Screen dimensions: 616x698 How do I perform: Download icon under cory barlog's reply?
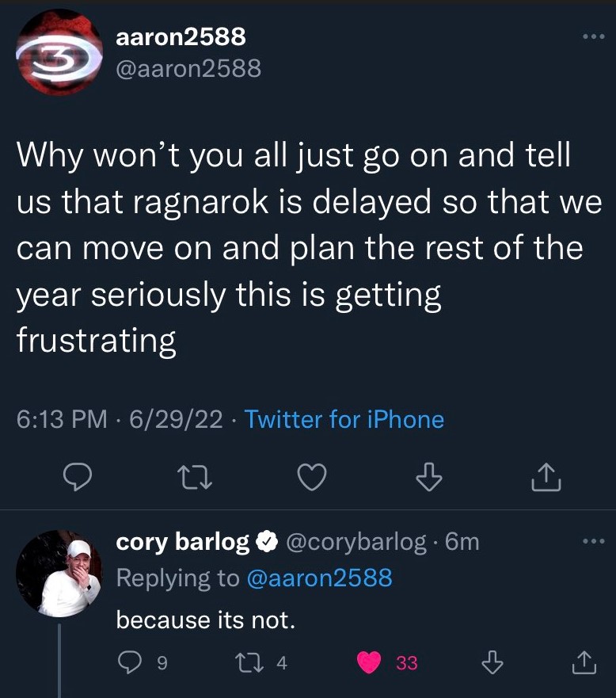point(492,662)
